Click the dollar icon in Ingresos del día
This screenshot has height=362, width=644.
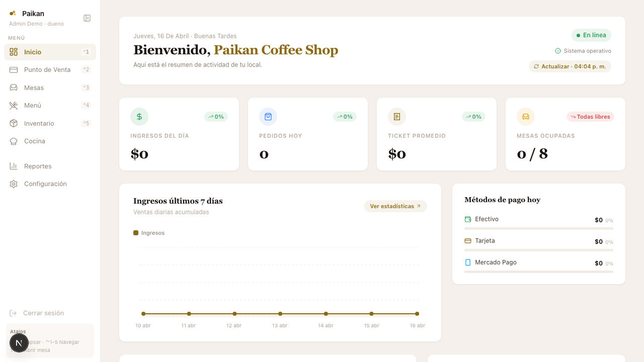(139, 117)
